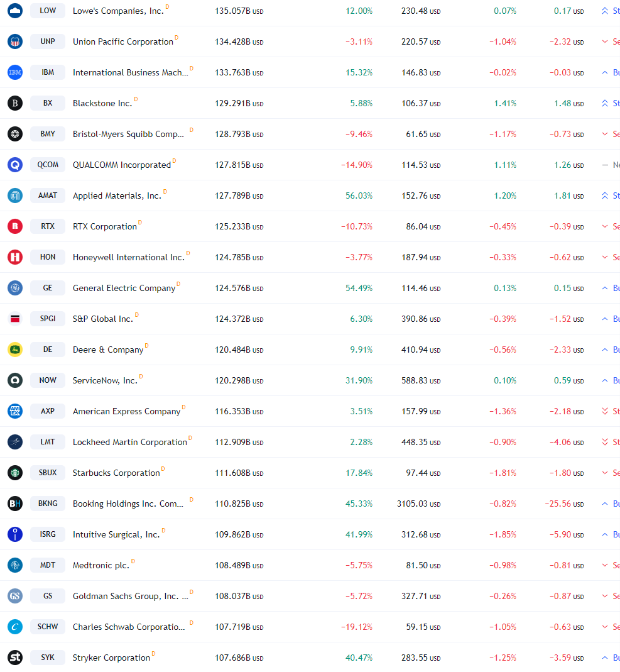Click the neutral rating dash for QCOM
Viewport: 620px width, 672px height.
604,165
